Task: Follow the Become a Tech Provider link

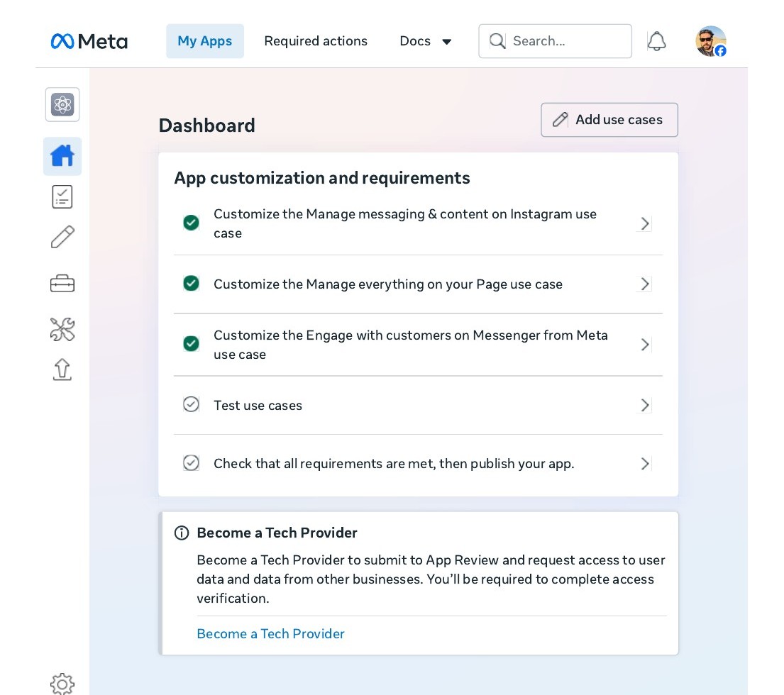Action: tap(270, 633)
